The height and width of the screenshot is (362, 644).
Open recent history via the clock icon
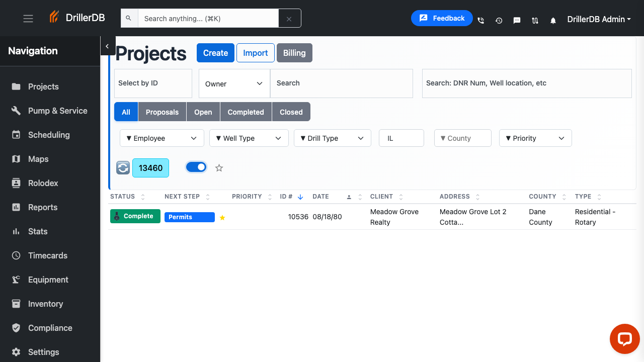click(499, 20)
